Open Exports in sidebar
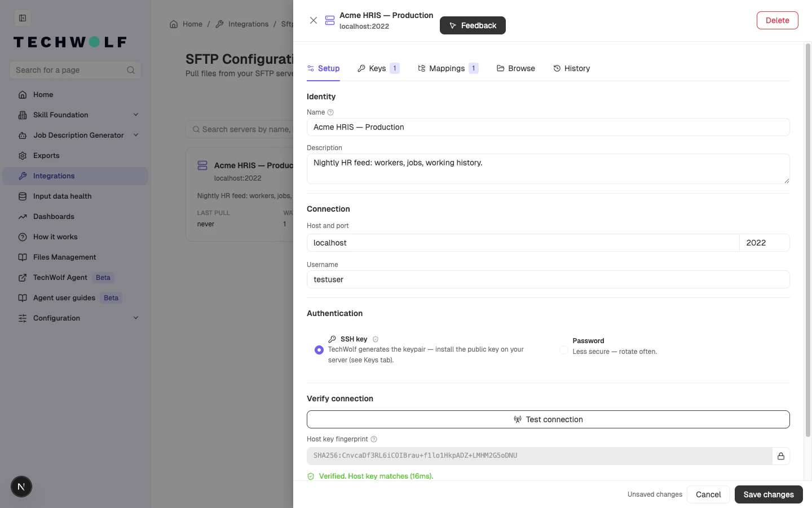 [x=46, y=156]
